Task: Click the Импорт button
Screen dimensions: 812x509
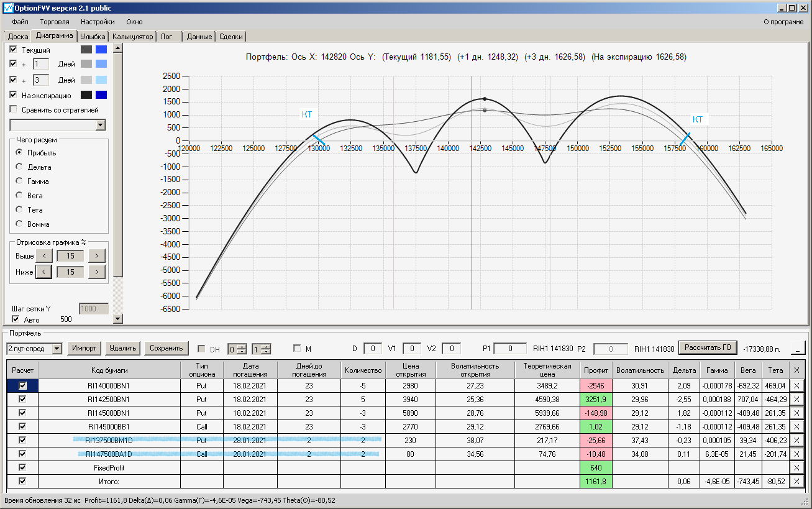Action: click(x=84, y=348)
